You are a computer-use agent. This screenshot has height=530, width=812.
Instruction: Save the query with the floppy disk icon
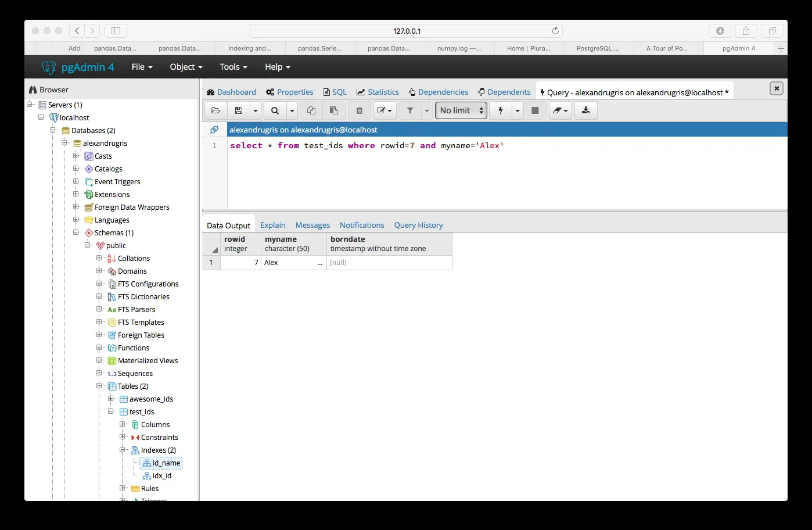tap(238, 110)
